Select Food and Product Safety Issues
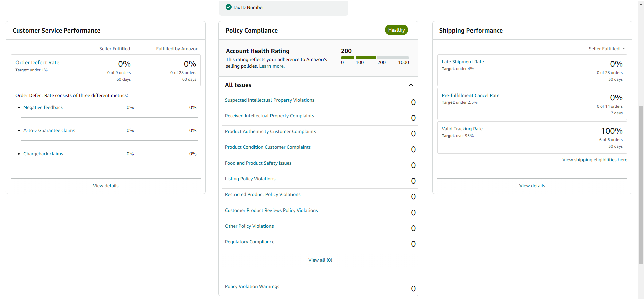Viewport: 644px width, 299px height. pyautogui.click(x=258, y=163)
